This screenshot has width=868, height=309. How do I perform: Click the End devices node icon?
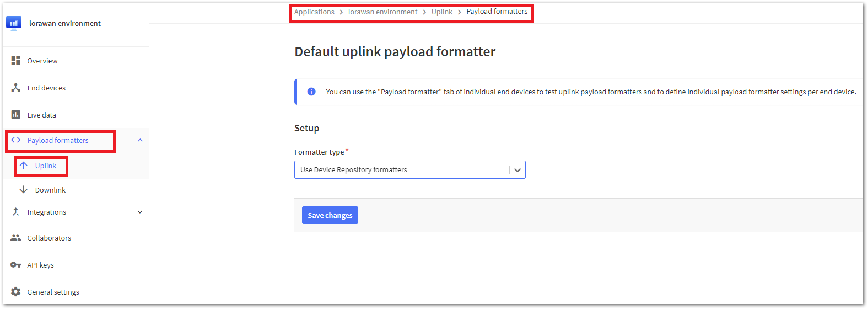16,88
